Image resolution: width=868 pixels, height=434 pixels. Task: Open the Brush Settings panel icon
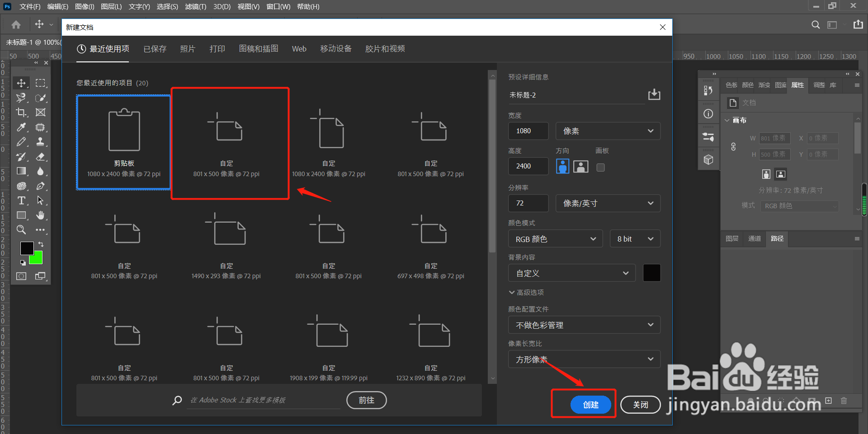click(708, 137)
